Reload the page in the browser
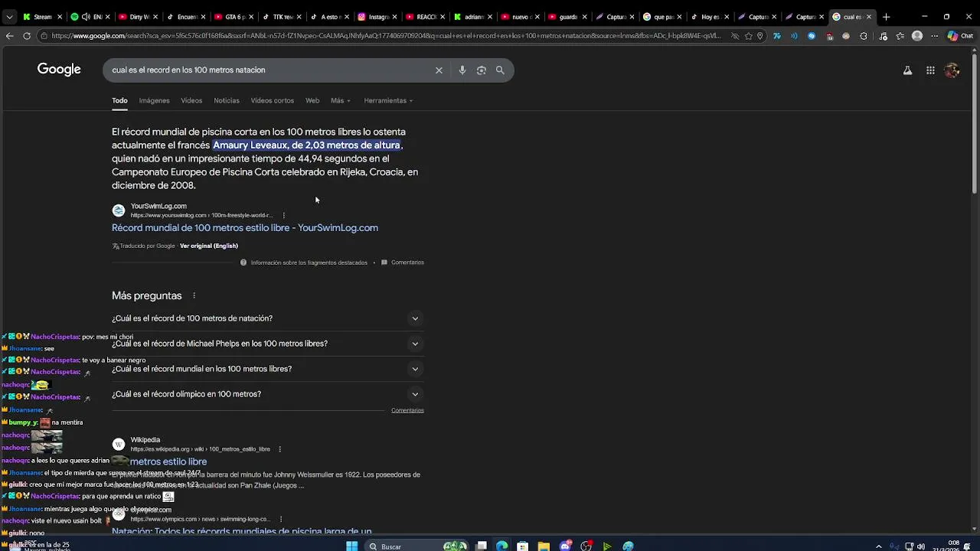Image resolution: width=980 pixels, height=551 pixels. pos(27,36)
